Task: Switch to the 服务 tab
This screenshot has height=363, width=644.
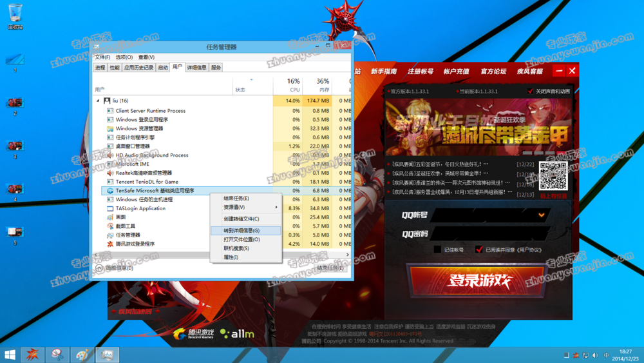Action: (216, 68)
